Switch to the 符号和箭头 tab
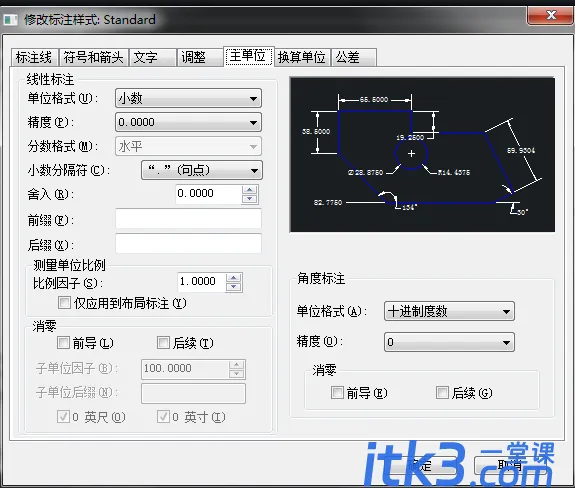 94,58
